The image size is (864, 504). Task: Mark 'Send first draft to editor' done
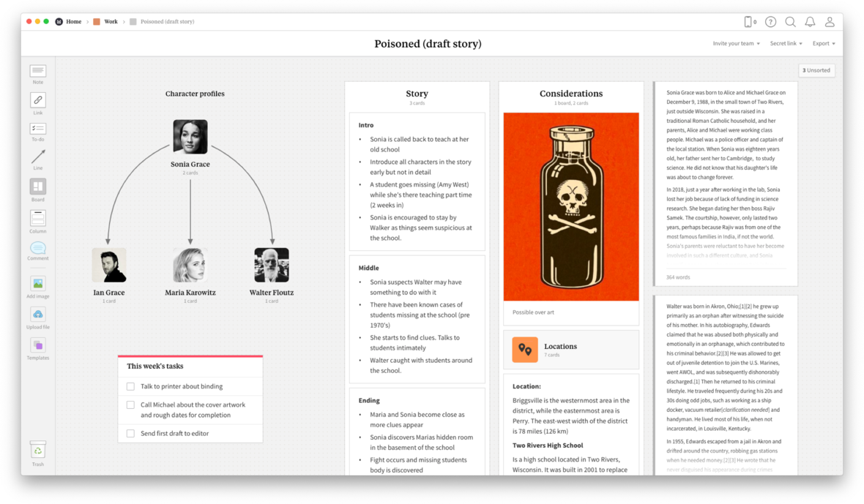130,433
